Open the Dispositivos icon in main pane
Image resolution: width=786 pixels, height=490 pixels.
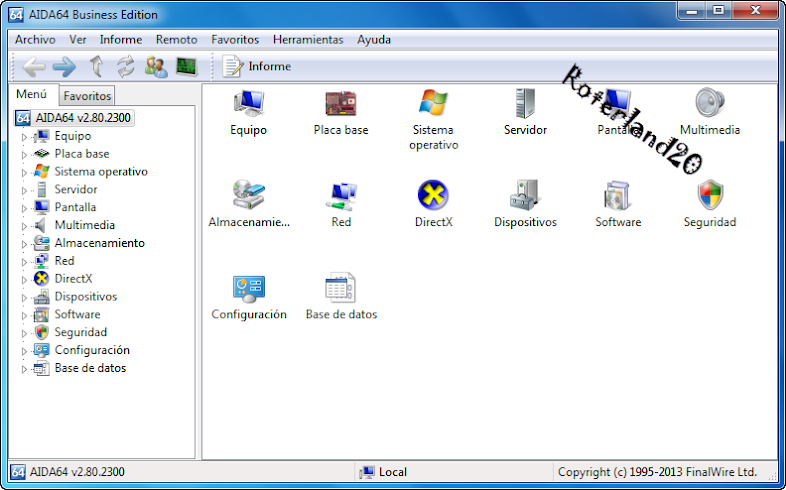point(525,194)
